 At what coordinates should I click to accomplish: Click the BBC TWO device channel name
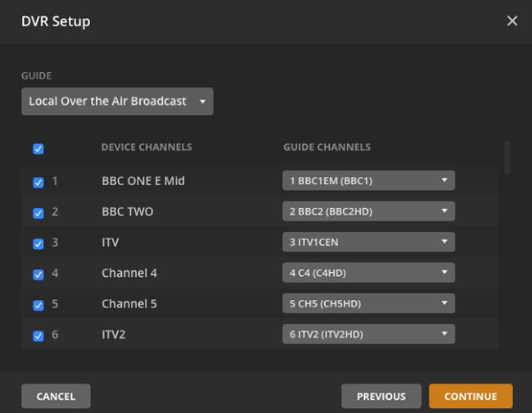[x=128, y=211]
